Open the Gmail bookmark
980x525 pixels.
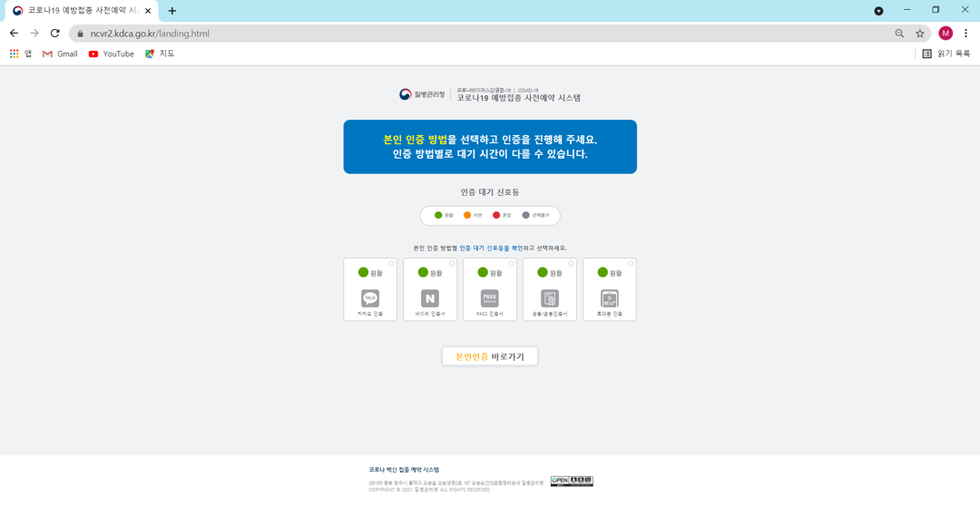(60, 53)
